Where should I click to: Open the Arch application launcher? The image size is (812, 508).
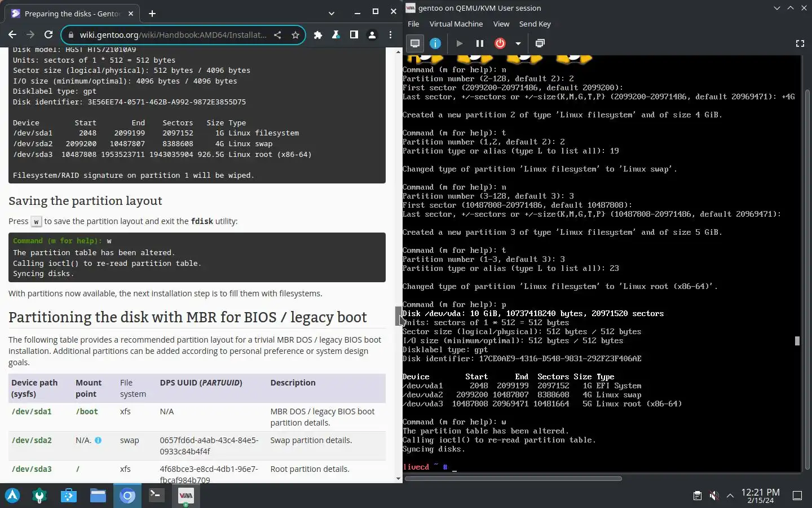(x=12, y=496)
